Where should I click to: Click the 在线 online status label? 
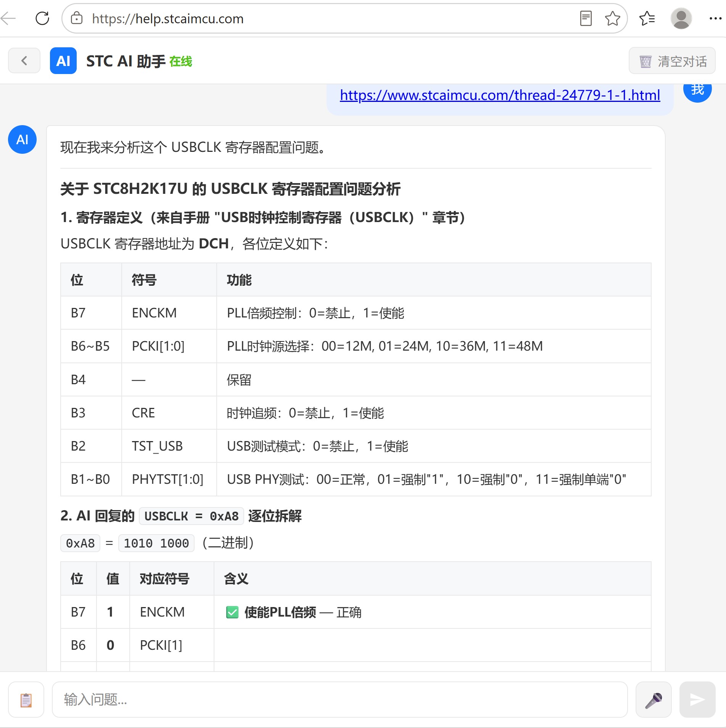tap(181, 61)
